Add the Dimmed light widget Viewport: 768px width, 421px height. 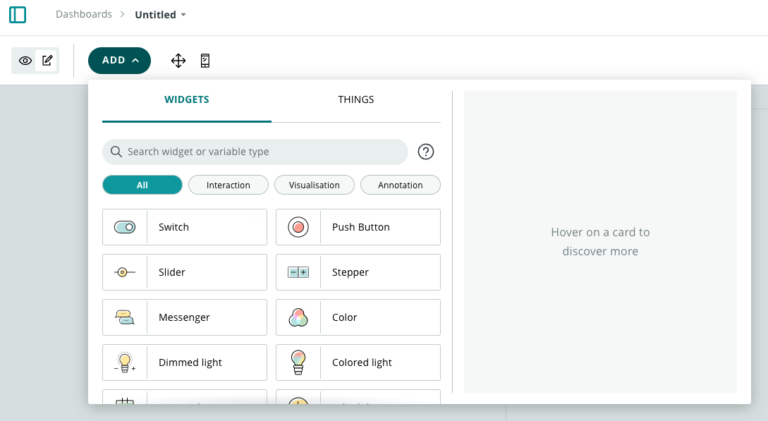[x=185, y=362]
